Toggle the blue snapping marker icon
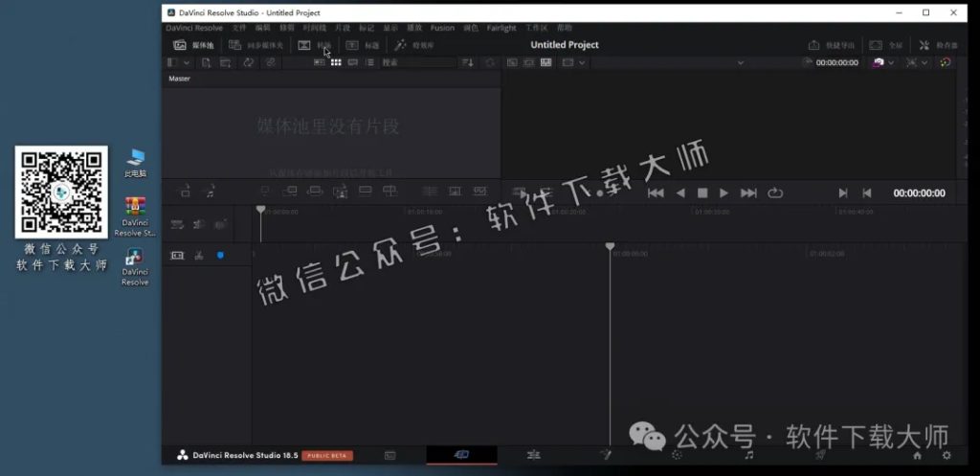The width and height of the screenshot is (980, 476). click(x=220, y=255)
